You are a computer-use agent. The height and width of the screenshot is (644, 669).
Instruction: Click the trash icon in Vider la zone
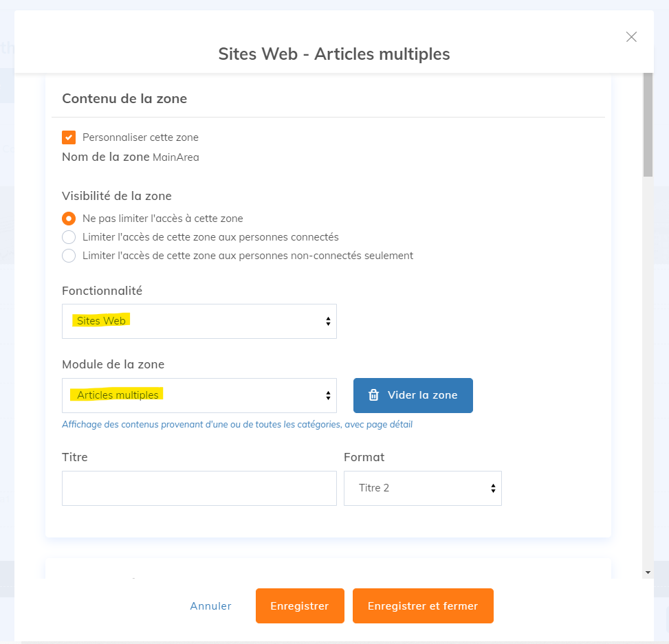tap(373, 395)
